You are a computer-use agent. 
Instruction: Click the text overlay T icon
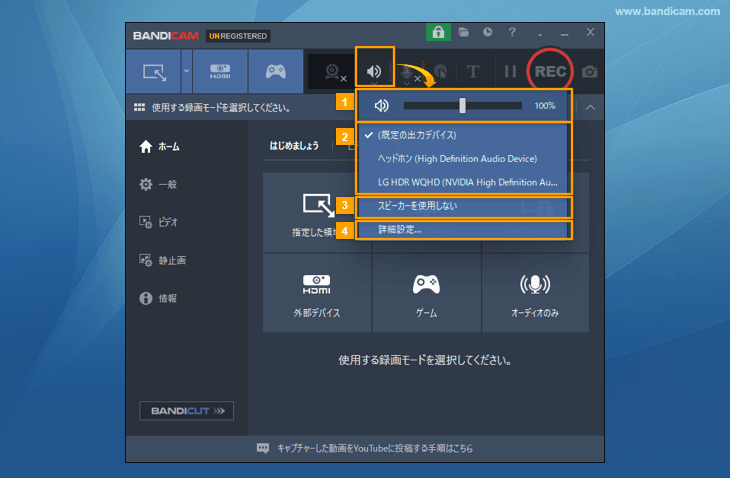pos(473,72)
